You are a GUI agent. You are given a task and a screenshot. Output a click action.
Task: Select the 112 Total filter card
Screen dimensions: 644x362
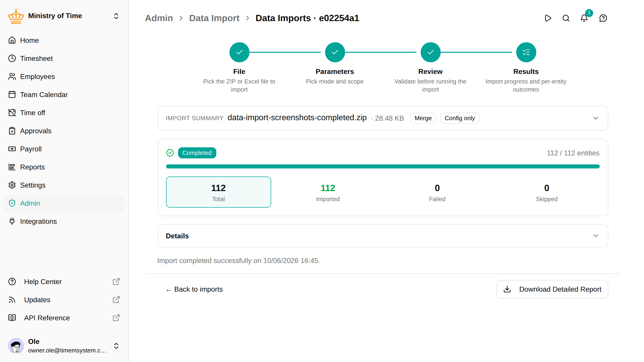[218, 192]
